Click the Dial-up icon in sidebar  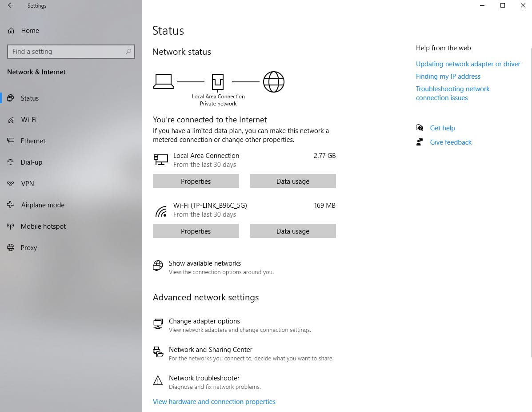(11, 162)
